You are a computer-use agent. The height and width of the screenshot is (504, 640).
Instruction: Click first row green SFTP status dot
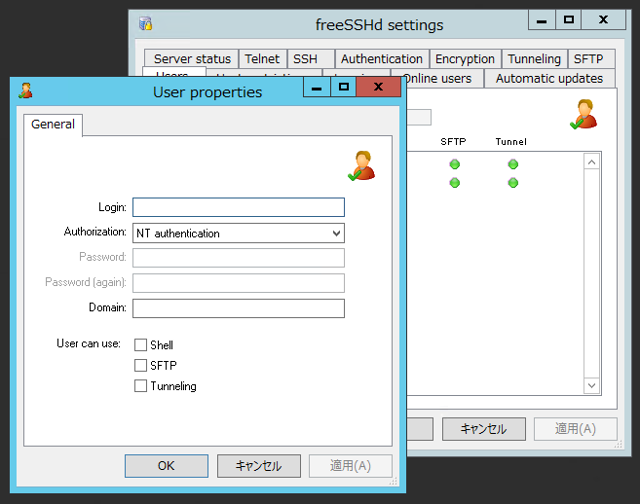[x=455, y=164]
